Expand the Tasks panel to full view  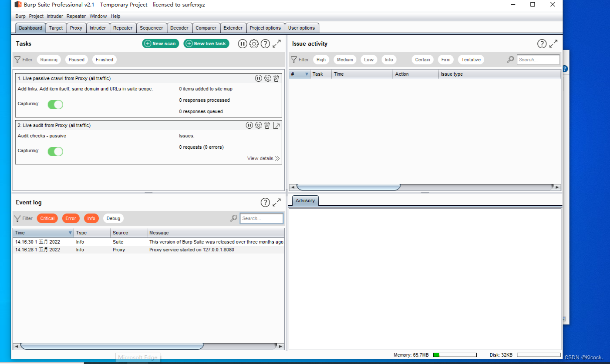[277, 43]
